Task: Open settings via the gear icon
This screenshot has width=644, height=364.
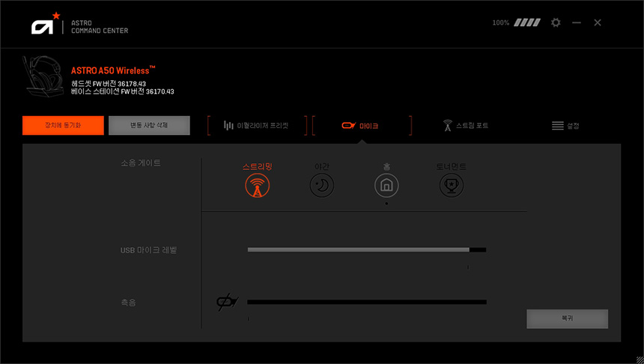Action: 556,22
